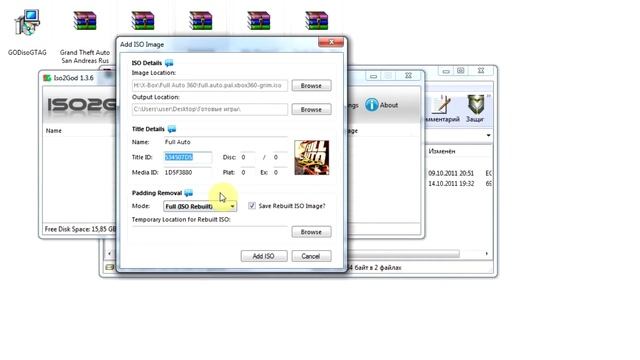Click the Disc total count field
Viewport: 640px width, 360px height.
(x=280, y=157)
